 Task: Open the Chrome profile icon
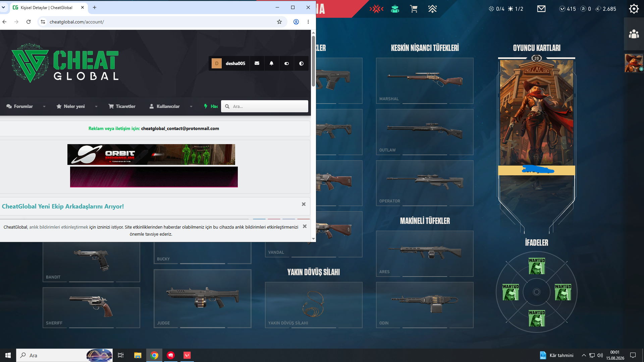296,22
